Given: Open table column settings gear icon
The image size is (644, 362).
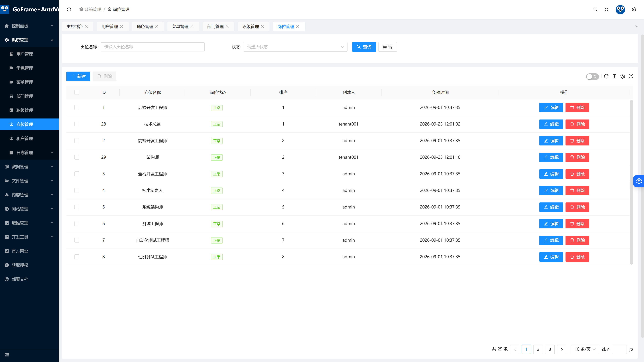Looking at the screenshot, I should tap(623, 76).
